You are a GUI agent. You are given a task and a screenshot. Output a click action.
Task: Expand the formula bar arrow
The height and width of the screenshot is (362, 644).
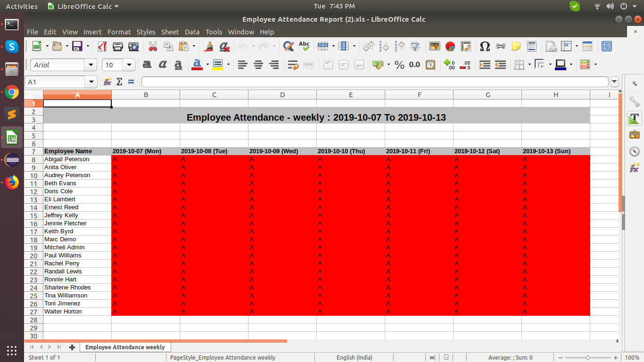(614, 82)
